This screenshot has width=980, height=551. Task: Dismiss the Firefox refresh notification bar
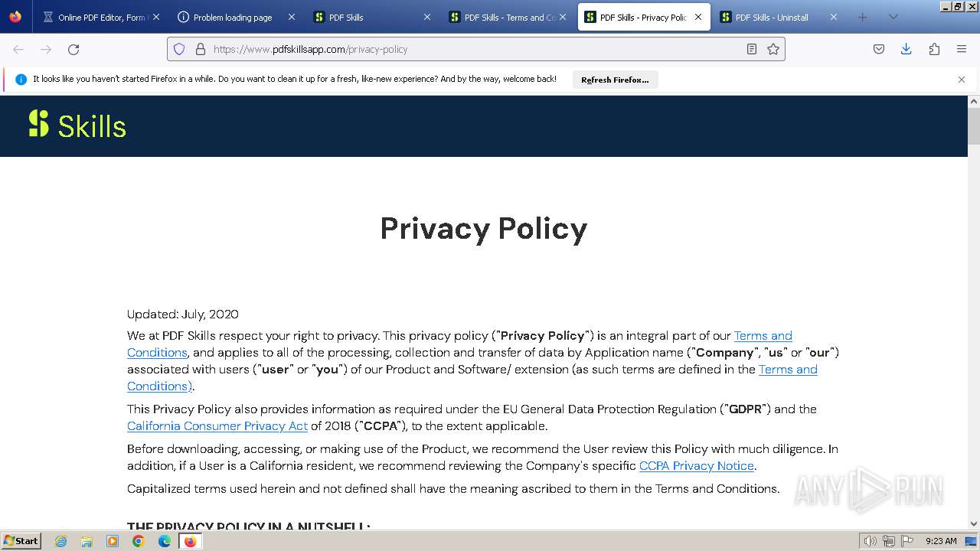[x=962, y=80]
